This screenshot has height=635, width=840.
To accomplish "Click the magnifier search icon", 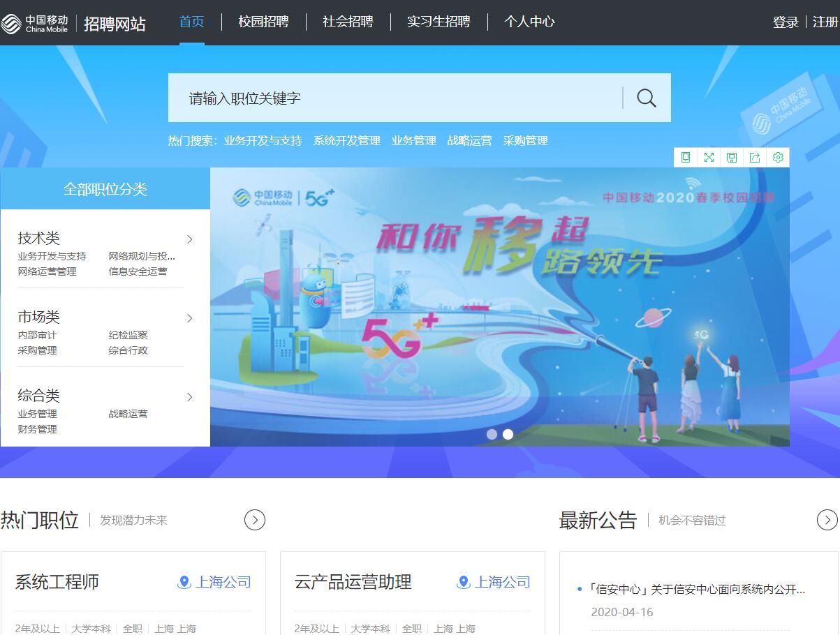I will click(647, 98).
